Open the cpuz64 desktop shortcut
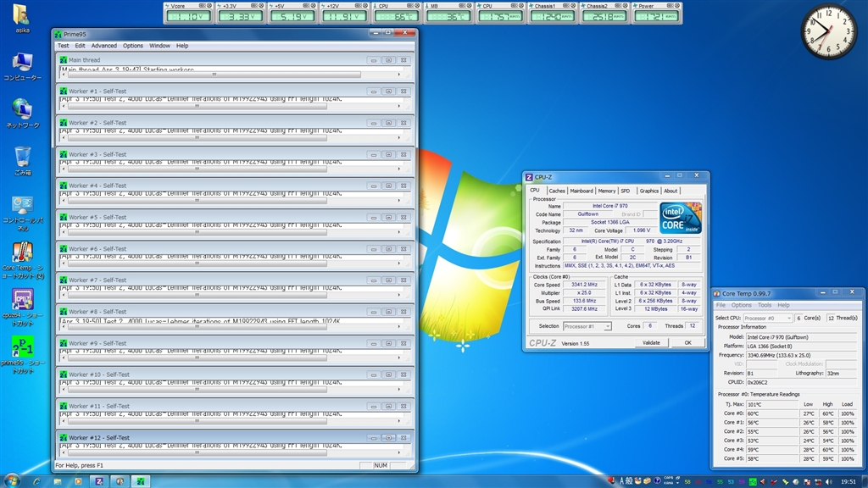The image size is (868, 488). (x=22, y=300)
